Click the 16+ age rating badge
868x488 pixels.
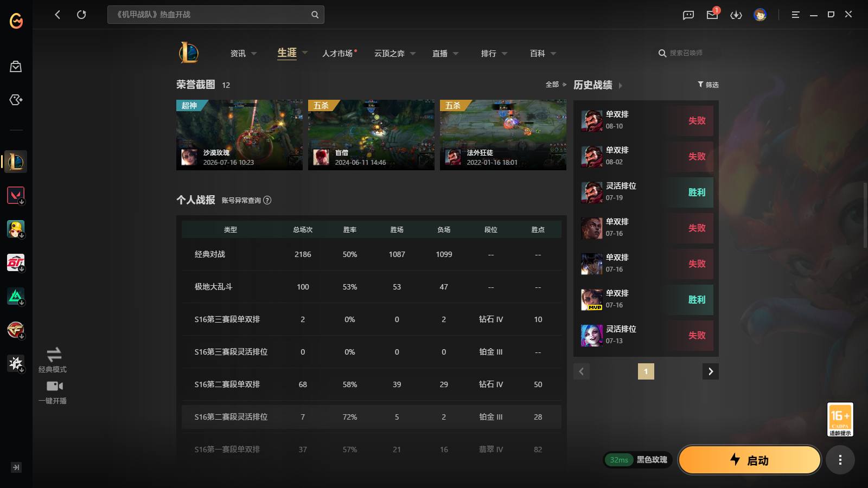[x=840, y=419]
